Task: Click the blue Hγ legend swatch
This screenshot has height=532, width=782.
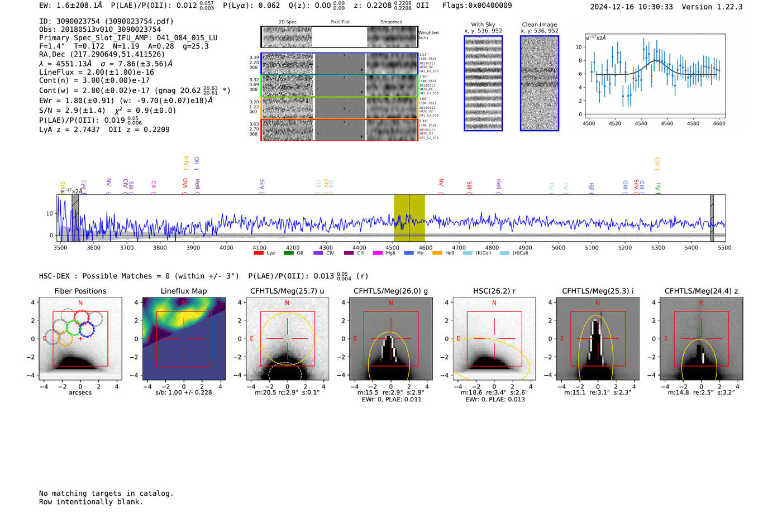Action: (x=409, y=253)
